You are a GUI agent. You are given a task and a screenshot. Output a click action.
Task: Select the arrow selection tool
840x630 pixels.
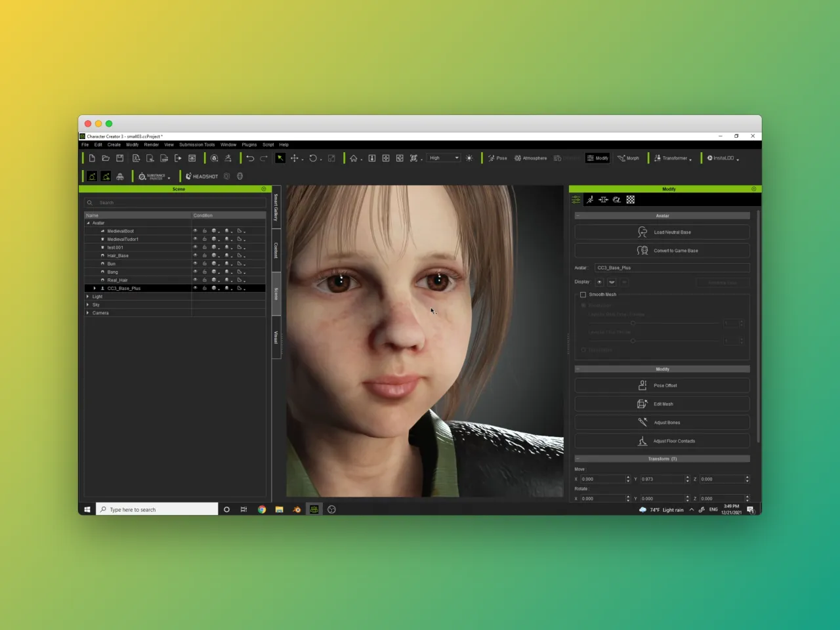point(280,158)
